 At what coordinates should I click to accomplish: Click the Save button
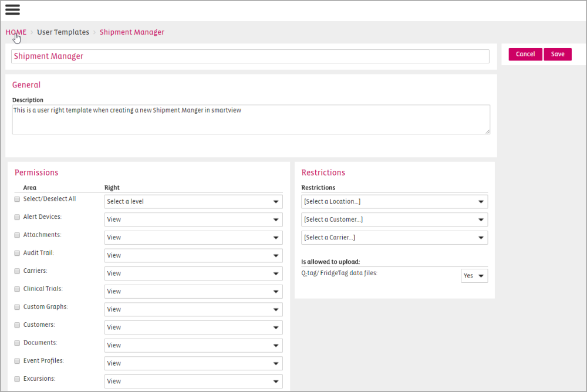(557, 54)
